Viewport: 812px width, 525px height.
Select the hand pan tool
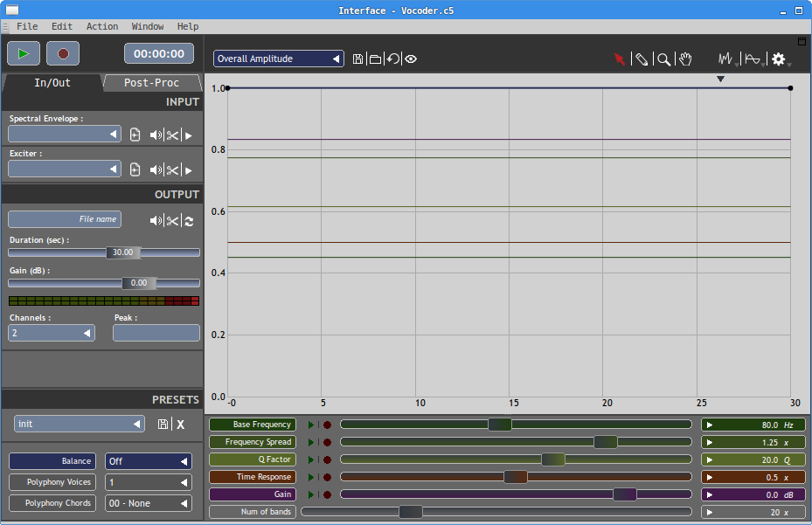coord(685,59)
